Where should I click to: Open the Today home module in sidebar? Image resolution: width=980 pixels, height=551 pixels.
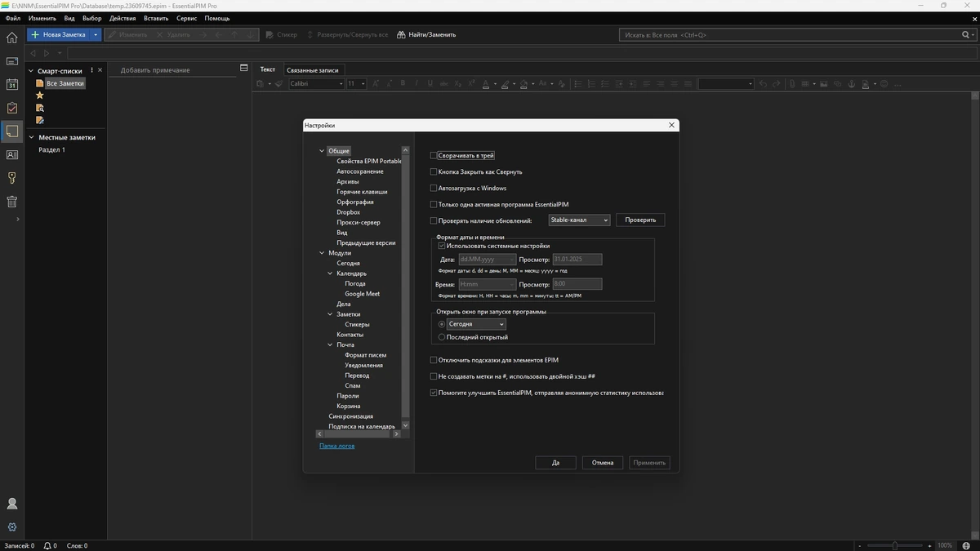click(x=11, y=37)
